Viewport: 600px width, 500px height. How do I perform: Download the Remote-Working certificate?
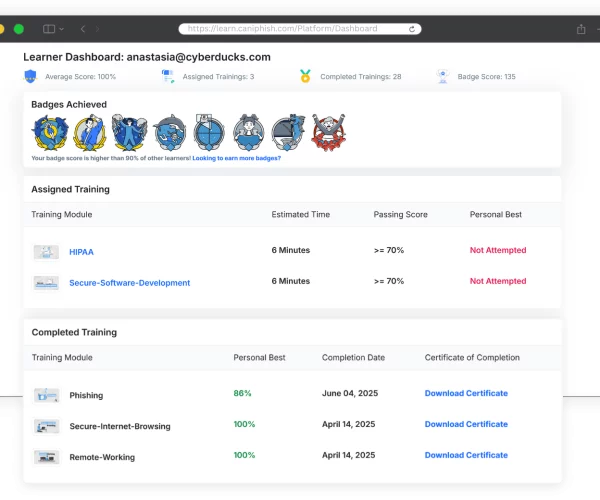(x=466, y=456)
